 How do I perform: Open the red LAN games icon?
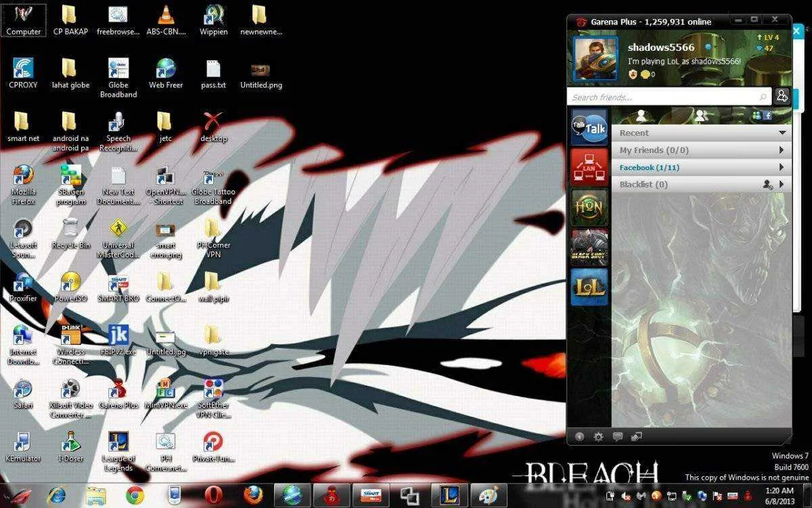point(589,167)
